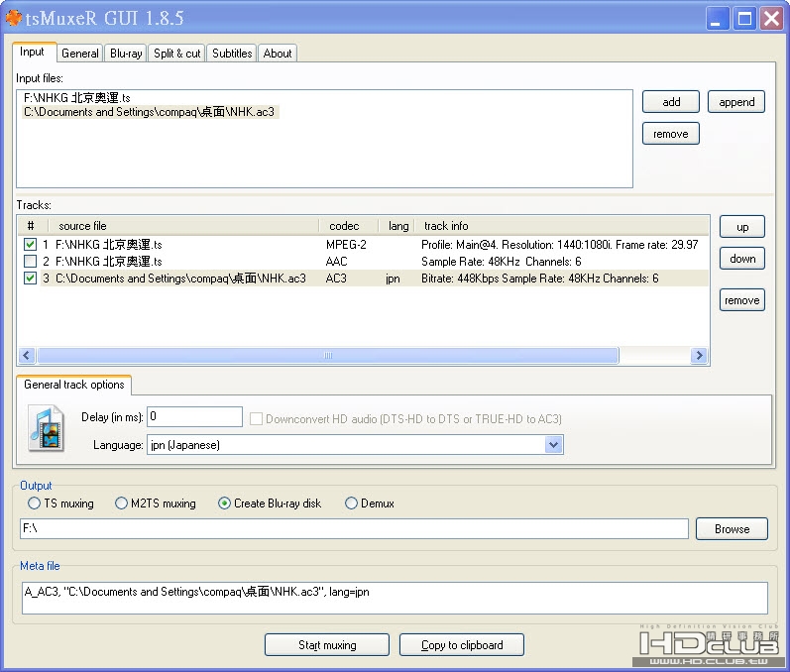The image size is (790, 672).
Task: Click the media file icon in track options
Action: 47,428
